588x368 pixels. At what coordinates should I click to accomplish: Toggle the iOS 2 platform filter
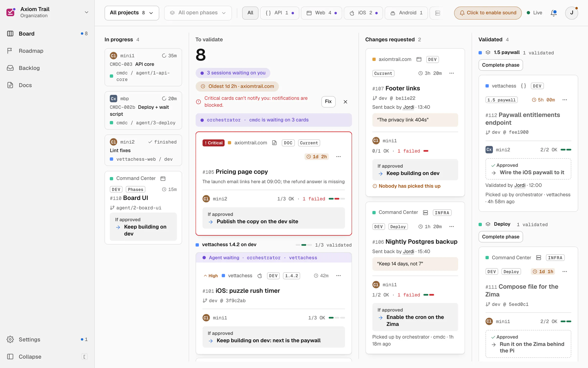point(363,13)
